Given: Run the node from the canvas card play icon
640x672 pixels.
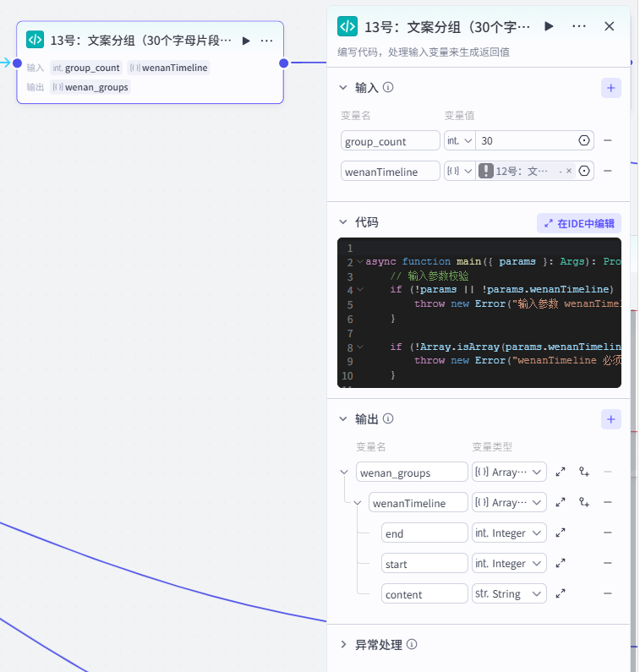Looking at the screenshot, I should pos(246,41).
